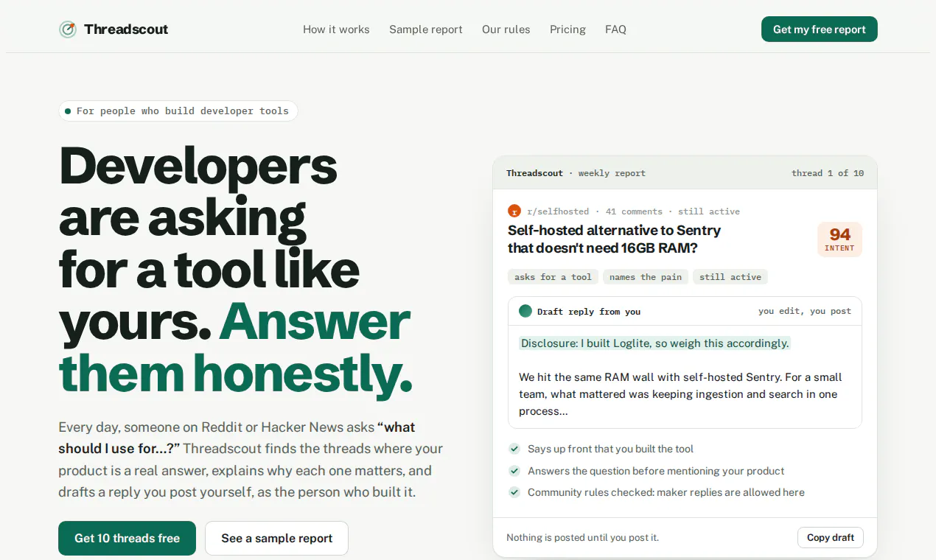The image size is (936, 560).
Task: Click the Get my free report button
Action: point(820,29)
